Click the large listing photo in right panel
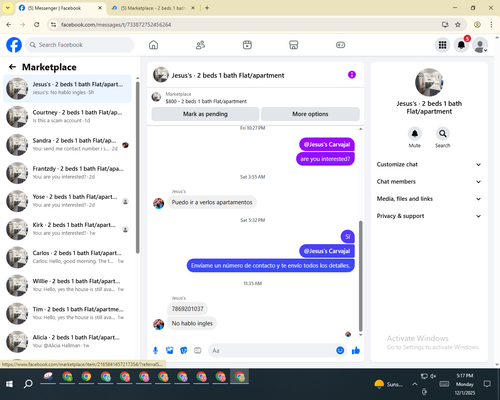Screen dimensions: 500x400 pos(429,82)
